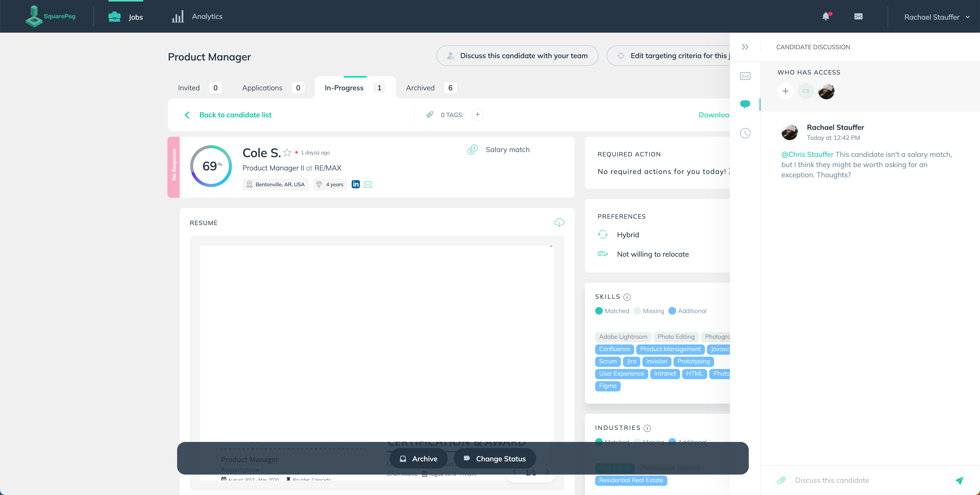Download resume via cloud icon

tap(559, 222)
